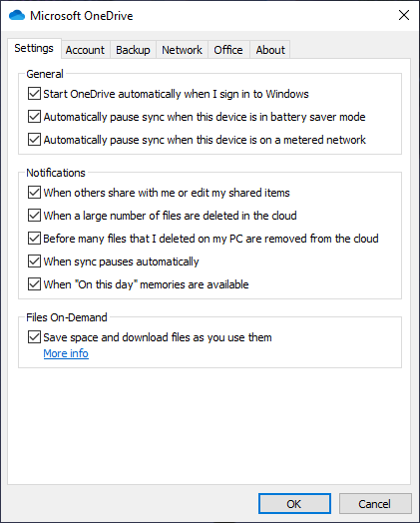
Task: Switch to the Account tab
Action: (85, 50)
